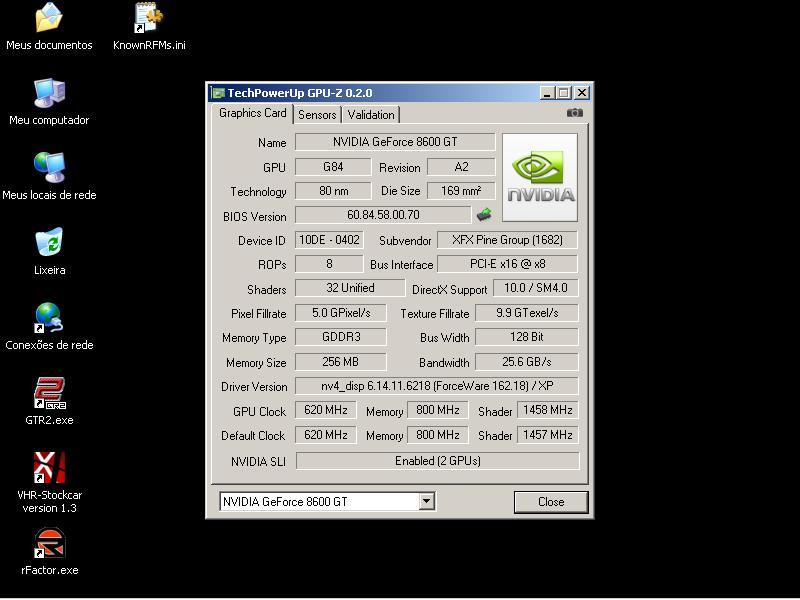
Task: Click the Bus Interface field PCI-E x16 @ x8
Action: click(x=507, y=264)
